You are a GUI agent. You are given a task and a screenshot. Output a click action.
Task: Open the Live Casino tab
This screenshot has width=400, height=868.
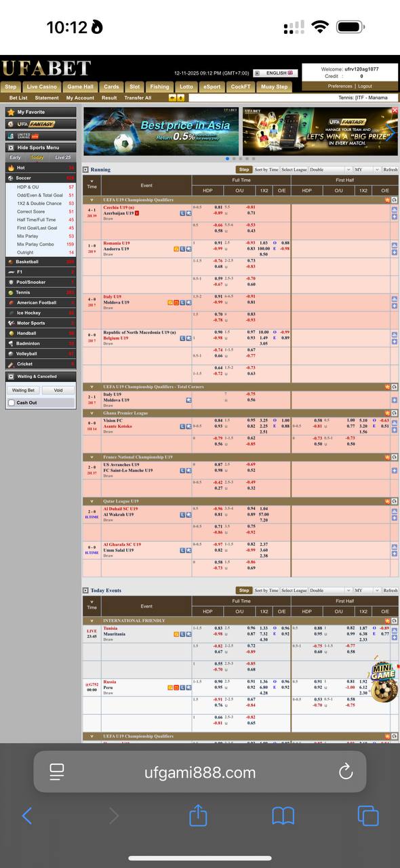click(x=42, y=87)
